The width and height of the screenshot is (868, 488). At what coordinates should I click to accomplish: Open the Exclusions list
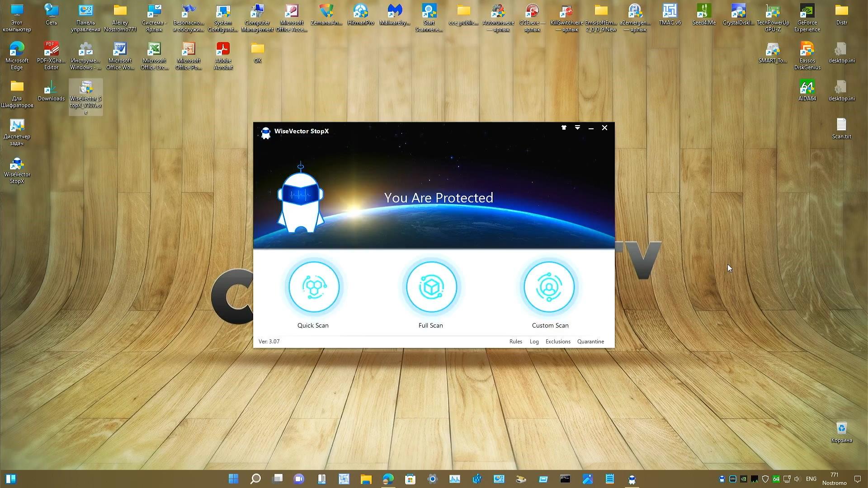tap(558, 342)
